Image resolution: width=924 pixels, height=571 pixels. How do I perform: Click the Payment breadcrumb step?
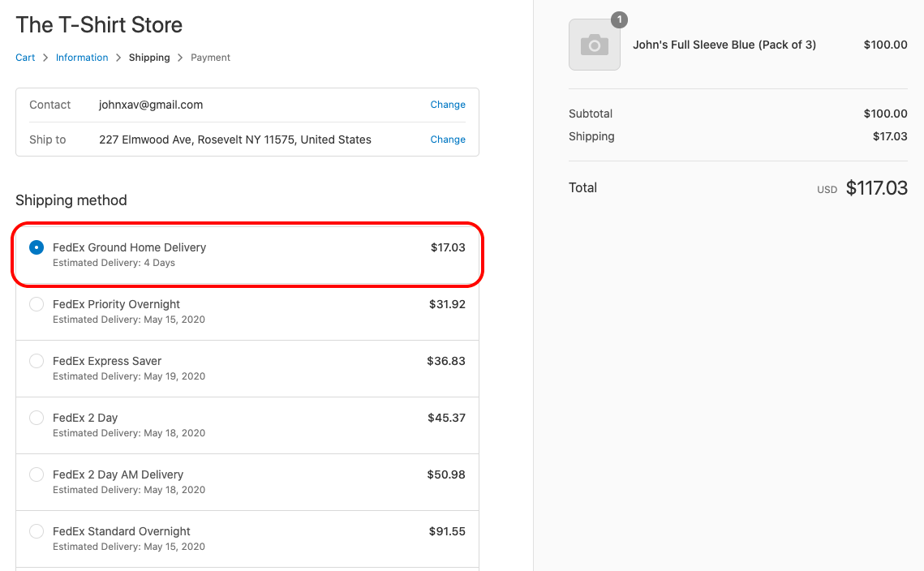click(x=210, y=57)
